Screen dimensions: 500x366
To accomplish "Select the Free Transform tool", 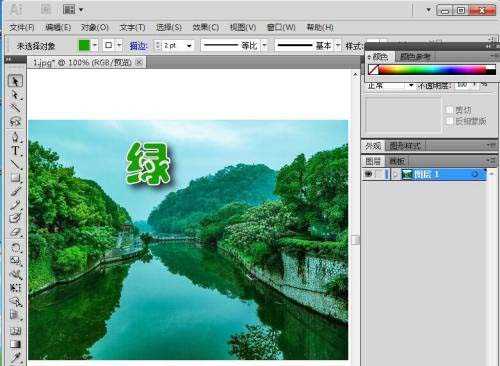I will [x=15, y=288].
